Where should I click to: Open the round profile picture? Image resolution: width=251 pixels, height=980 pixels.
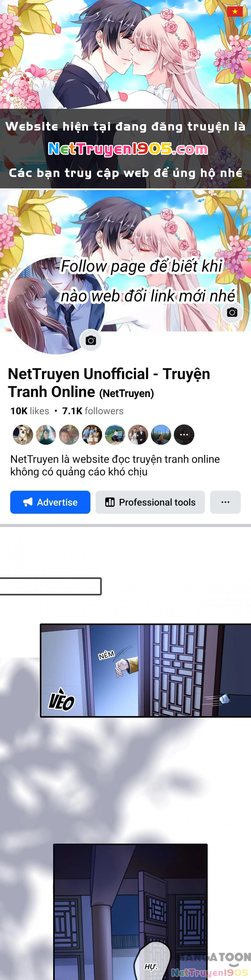[56, 305]
